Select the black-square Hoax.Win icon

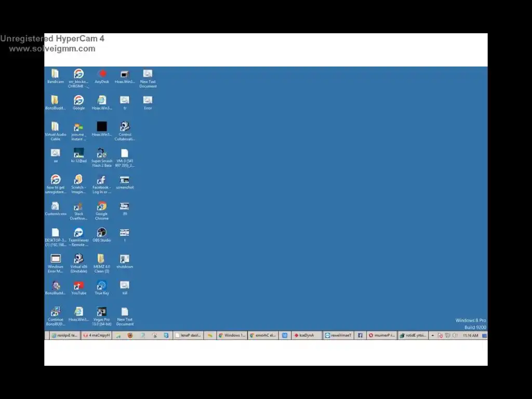102,129
